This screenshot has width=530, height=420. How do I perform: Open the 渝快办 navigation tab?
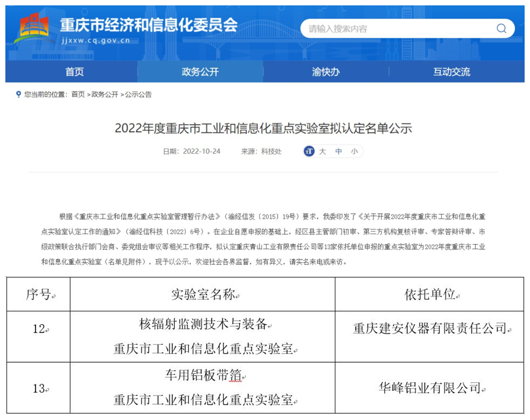click(325, 72)
